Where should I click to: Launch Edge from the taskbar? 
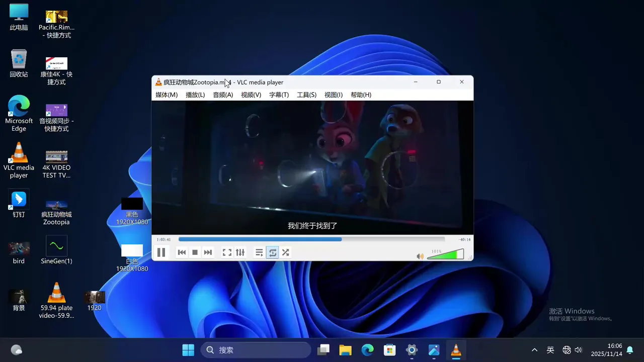coord(367,350)
